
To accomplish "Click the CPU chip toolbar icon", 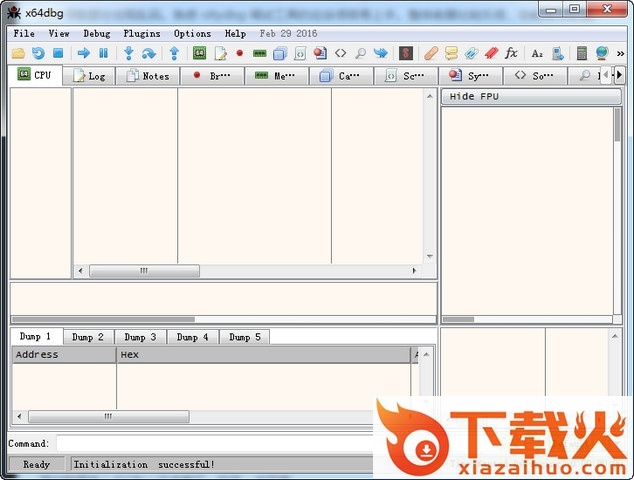I will (x=199, y=53).
